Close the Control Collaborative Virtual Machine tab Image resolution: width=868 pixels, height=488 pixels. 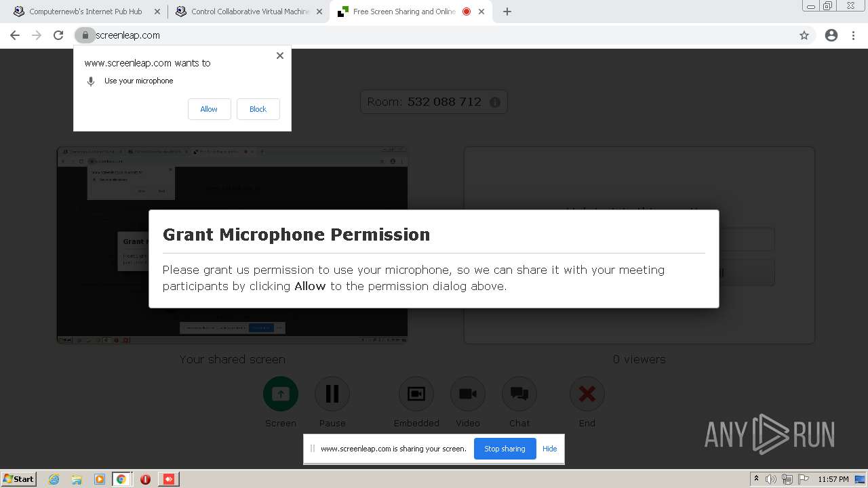coord(319,12)
